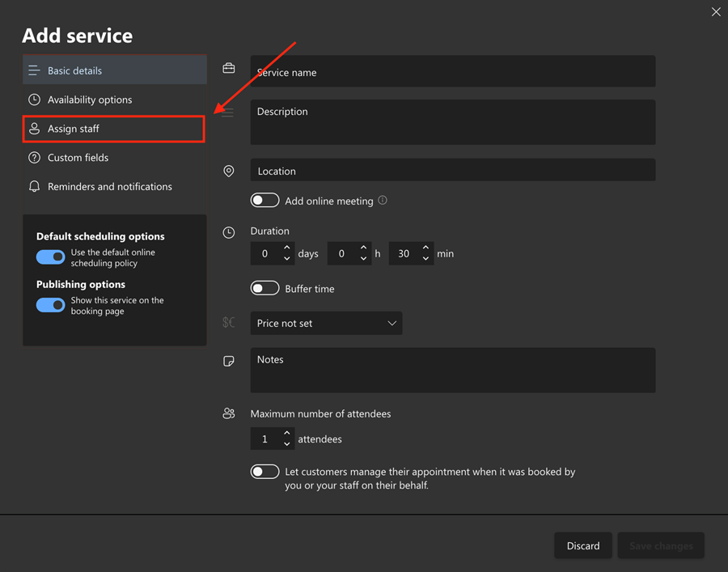The width and height of the screenshot is (728, 572).
Task: Decrease the duration days value
Action: tap(287, 259)
